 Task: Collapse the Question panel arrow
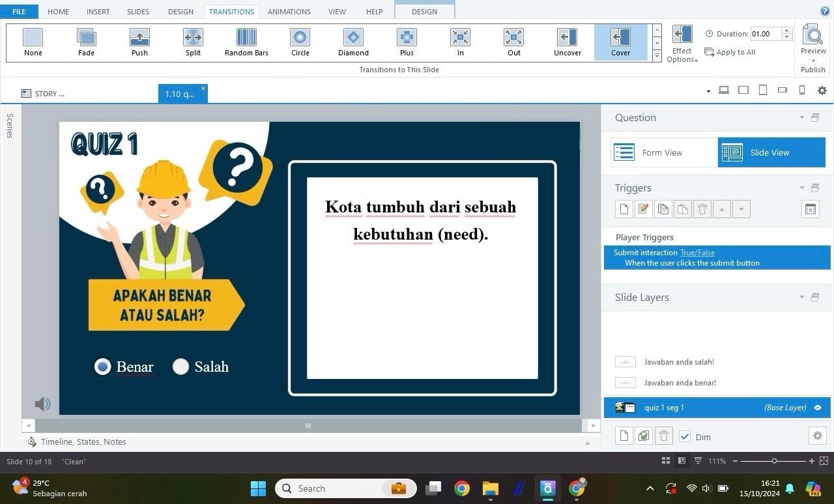pos(802,118)
